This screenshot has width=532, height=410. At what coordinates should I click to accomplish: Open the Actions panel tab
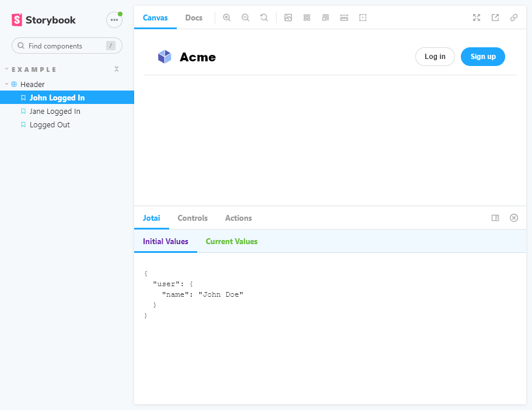pos(238,218)
